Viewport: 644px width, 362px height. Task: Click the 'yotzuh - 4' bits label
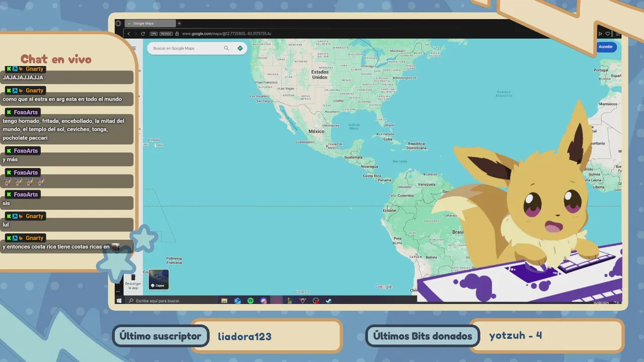[516, 335]
